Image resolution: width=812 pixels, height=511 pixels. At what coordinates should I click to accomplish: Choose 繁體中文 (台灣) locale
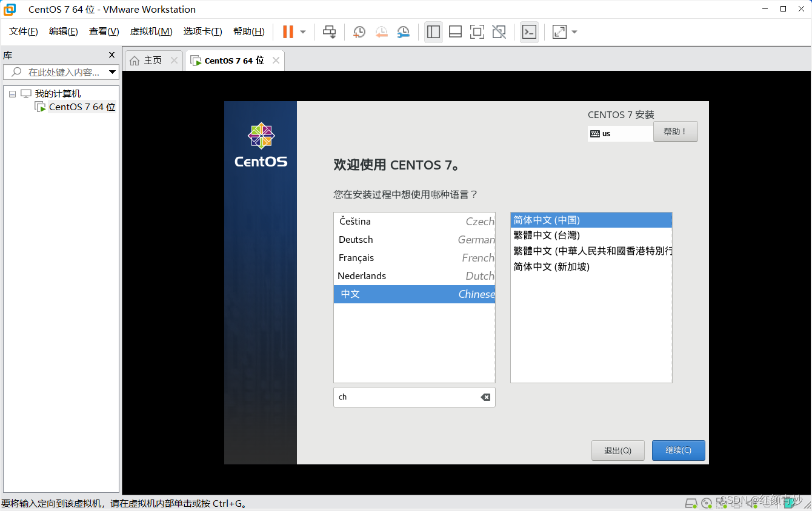click(591, 236)
